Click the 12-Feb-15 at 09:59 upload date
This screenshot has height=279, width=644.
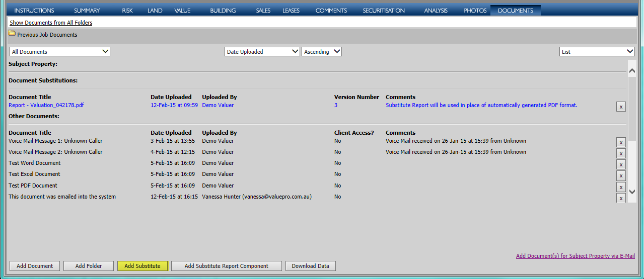point(174,105)
